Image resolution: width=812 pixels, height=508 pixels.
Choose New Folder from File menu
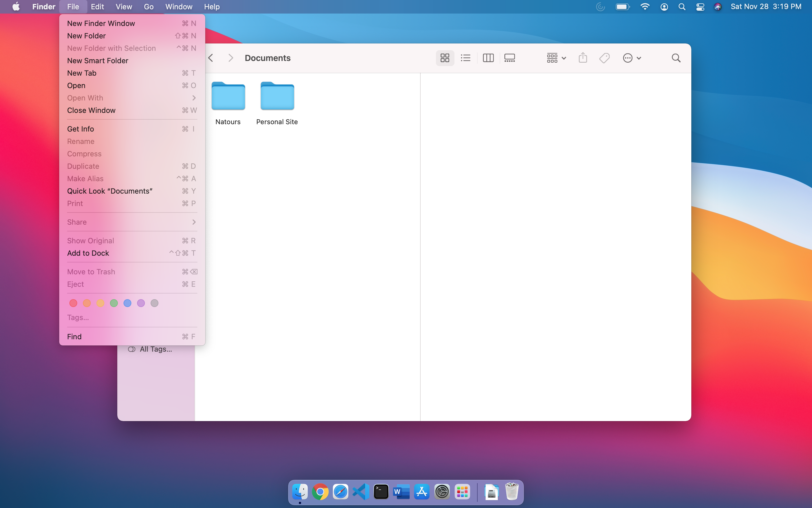pos(132,36)
